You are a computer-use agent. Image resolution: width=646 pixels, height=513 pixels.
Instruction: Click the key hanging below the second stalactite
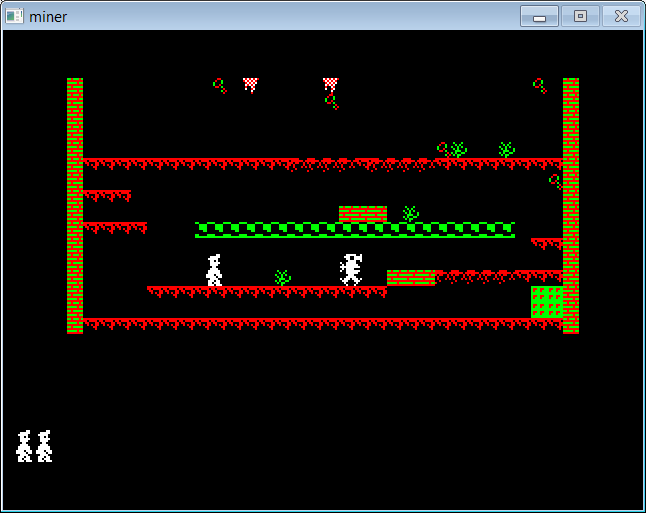coord(332,101)
